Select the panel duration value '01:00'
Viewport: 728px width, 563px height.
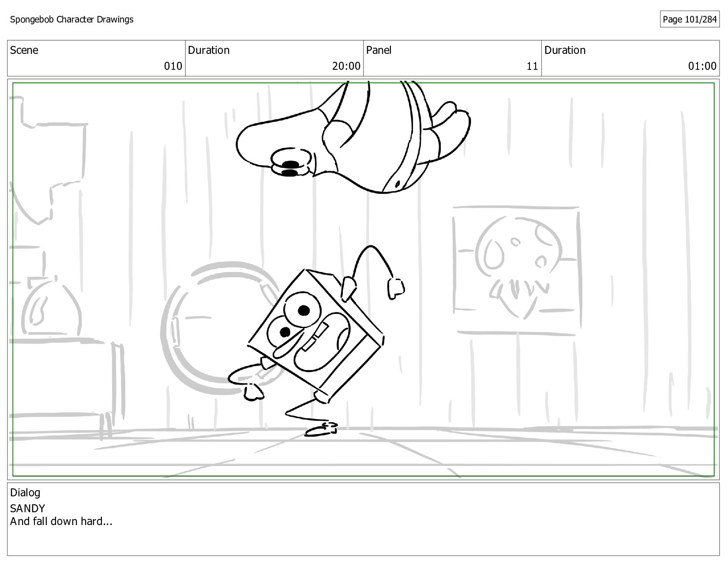click(702, 66)
